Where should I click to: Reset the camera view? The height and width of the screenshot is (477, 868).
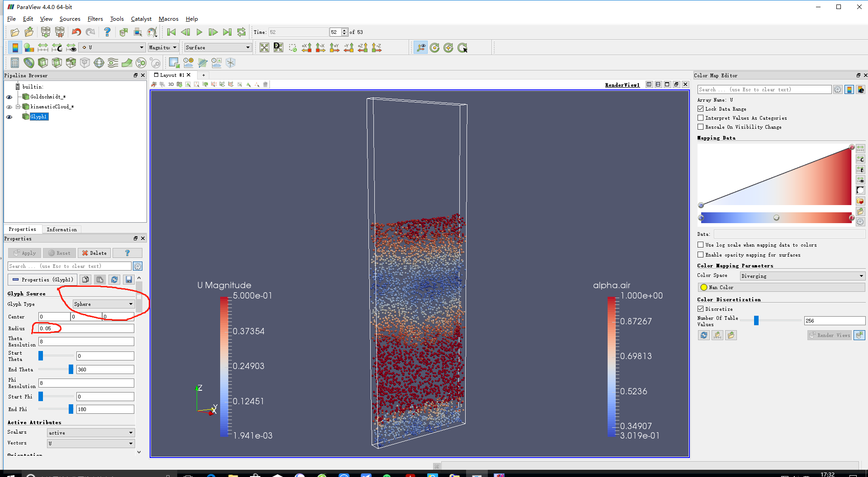pos(264,47)
